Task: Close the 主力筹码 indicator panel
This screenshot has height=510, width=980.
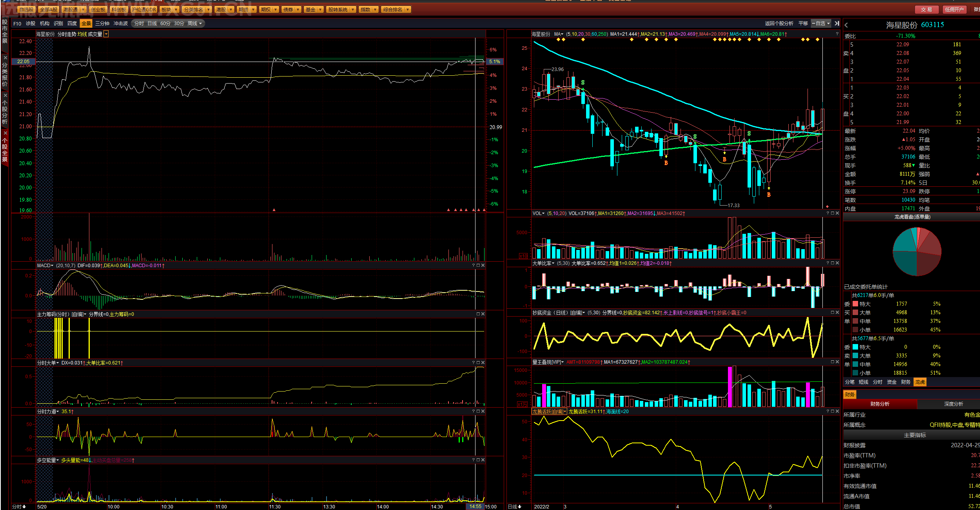Action: click(x=483, y=314)
